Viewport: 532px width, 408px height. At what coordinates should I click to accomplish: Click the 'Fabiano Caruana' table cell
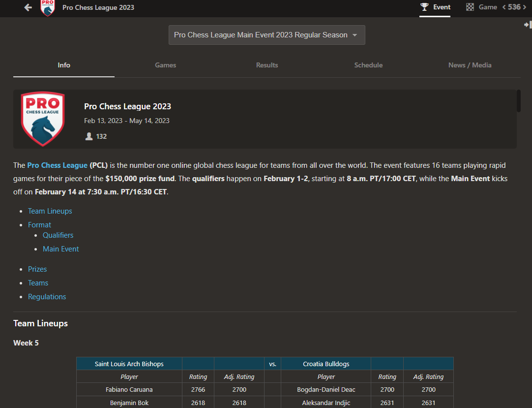[129, 390]
